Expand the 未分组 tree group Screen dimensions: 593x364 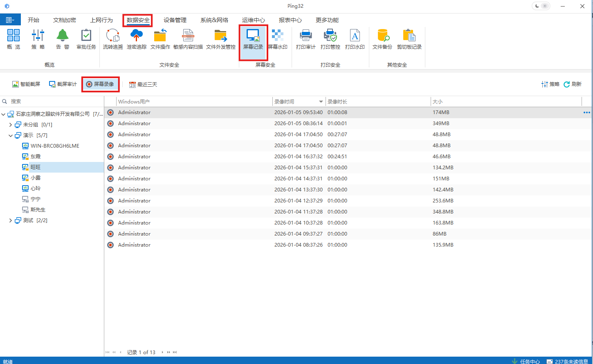pyautogui.click(x=11, y=125)
